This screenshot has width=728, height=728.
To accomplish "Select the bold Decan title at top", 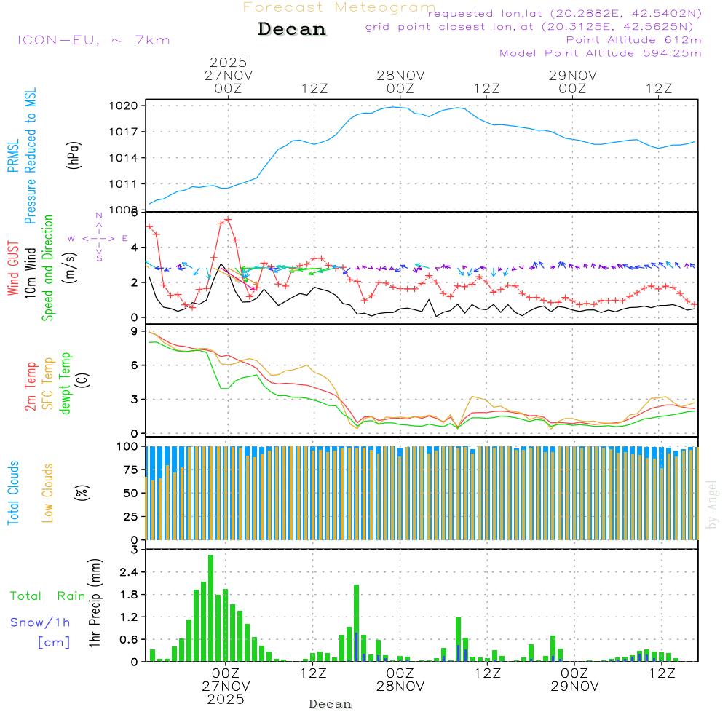I will click(x=292, y=30).
